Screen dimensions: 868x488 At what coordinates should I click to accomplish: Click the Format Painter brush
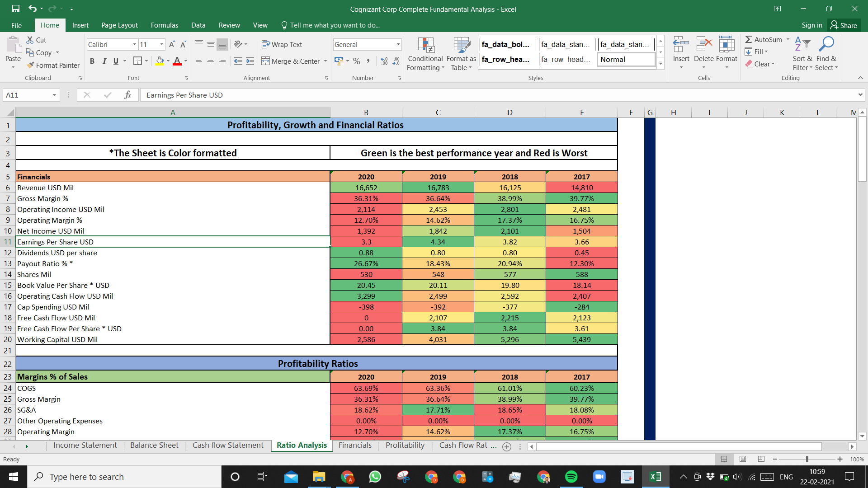pyautogui.click(x=53, y=65)
